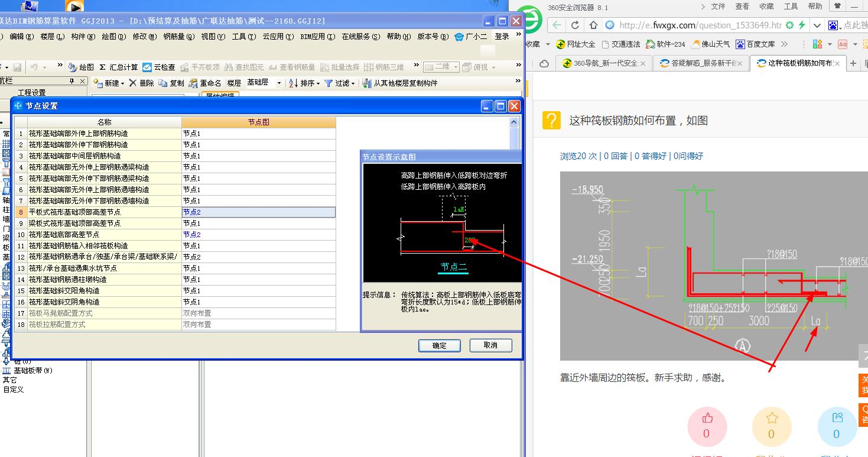Open the 钢筋量 menu in GGJ
The height and width of the screenshot is (457, 868).
(x=178, y=37)
